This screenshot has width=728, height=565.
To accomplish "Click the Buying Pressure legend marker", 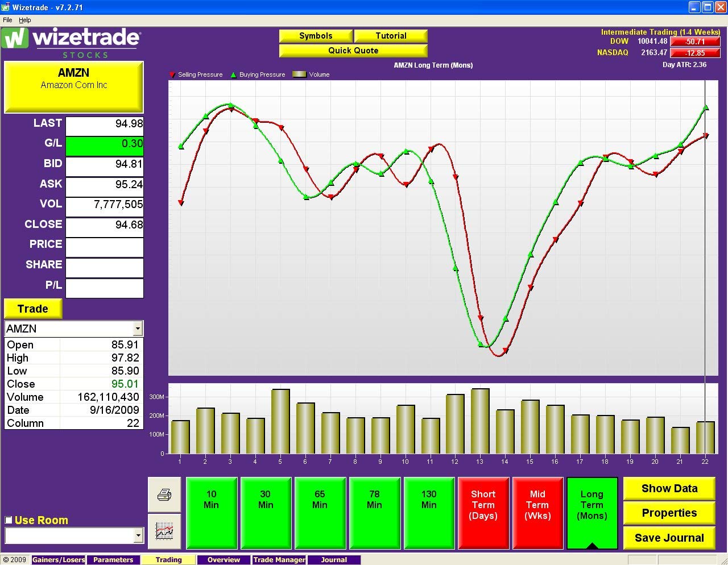I will (x=234, y=74).
